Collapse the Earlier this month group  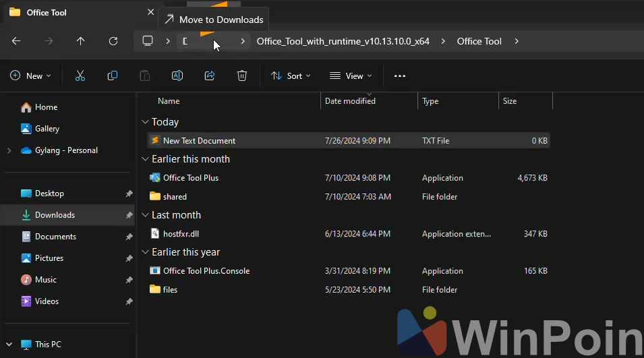[x=145, y=159]
